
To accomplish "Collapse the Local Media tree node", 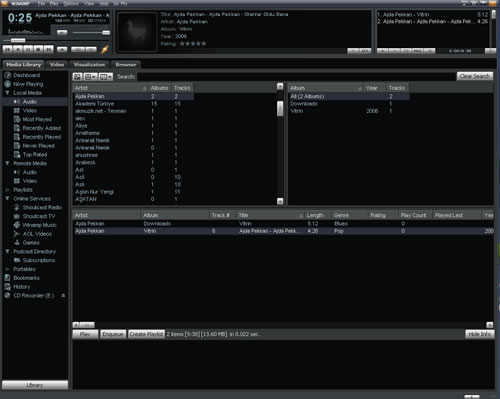I will tap(7, 93).
